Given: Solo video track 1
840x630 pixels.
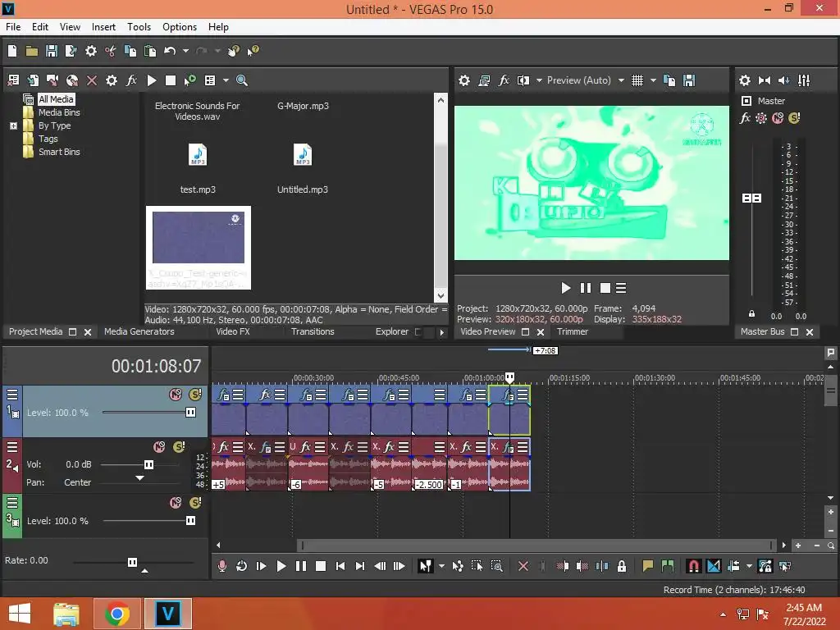Looking at the screenshot, I should point(195,395).
